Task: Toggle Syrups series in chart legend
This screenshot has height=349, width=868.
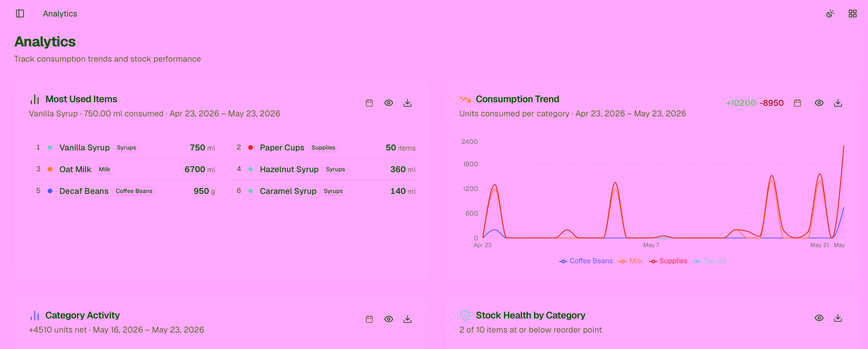Action: point(710,261)
